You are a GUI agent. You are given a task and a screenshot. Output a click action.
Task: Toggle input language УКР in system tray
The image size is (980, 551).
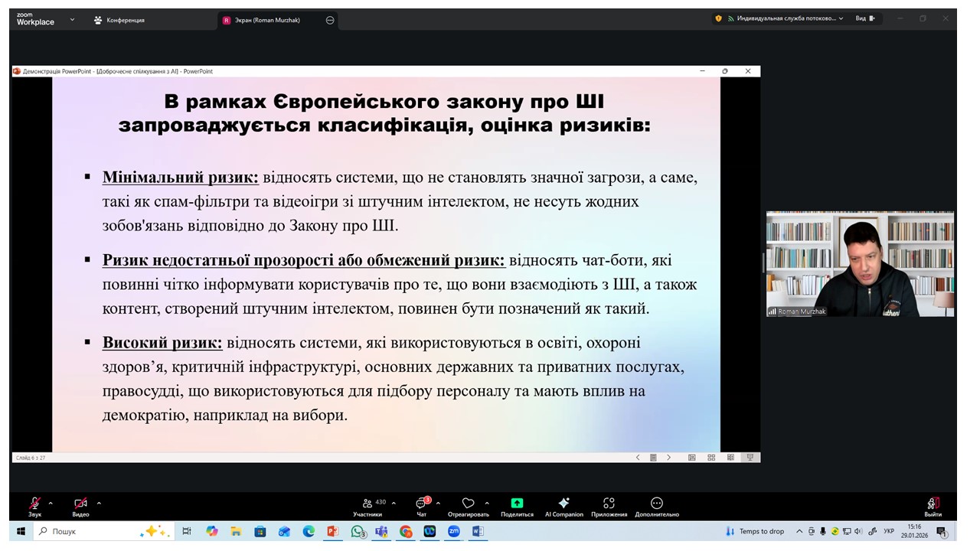(x=889, y=531)
